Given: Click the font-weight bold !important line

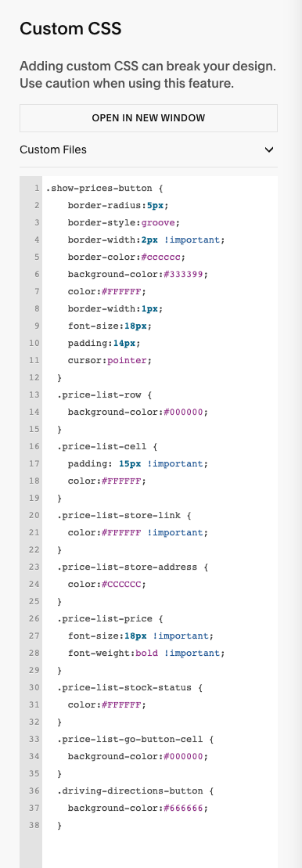Looking at the screenshot, I should click(x=146, y=653).
